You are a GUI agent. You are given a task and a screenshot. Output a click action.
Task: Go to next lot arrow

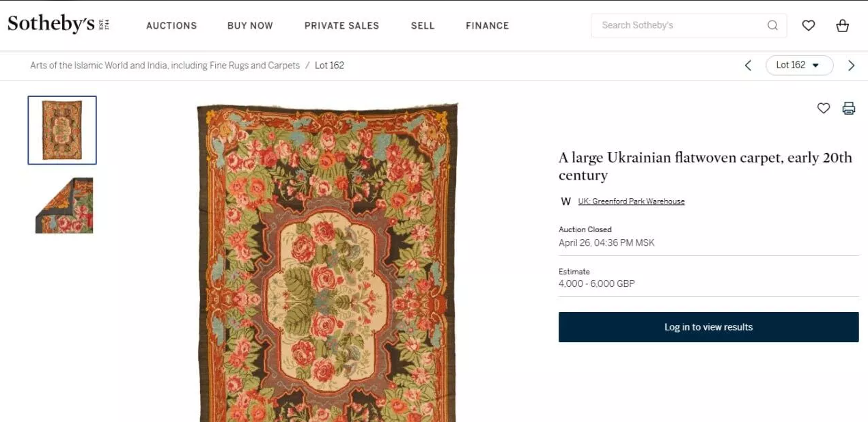[851, 66]
